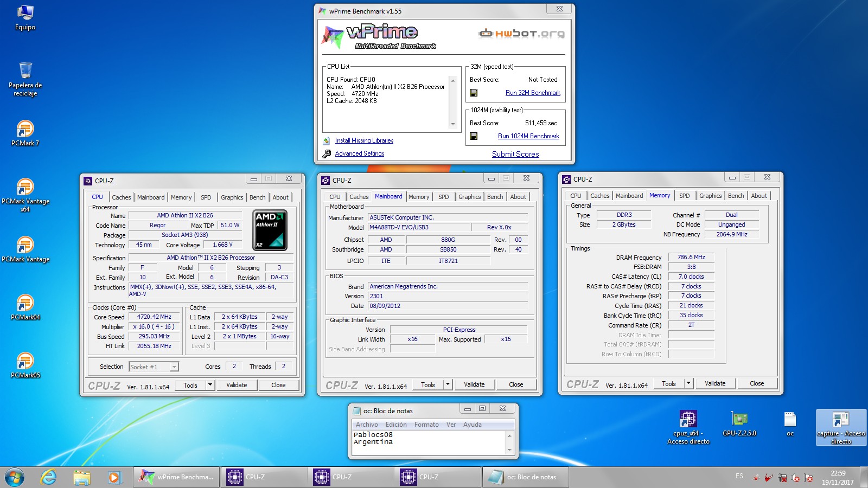
Task: Expand Tools dropdown arrow in Mainboard window
Action: [x=448, y=384]
